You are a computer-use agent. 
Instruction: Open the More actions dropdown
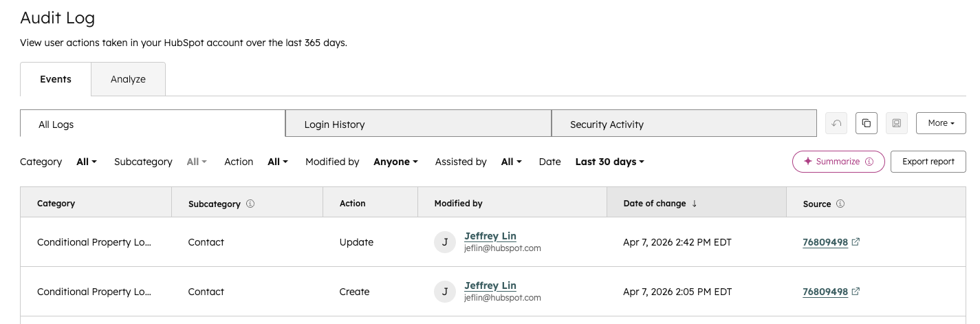click(x=941, y=123)
